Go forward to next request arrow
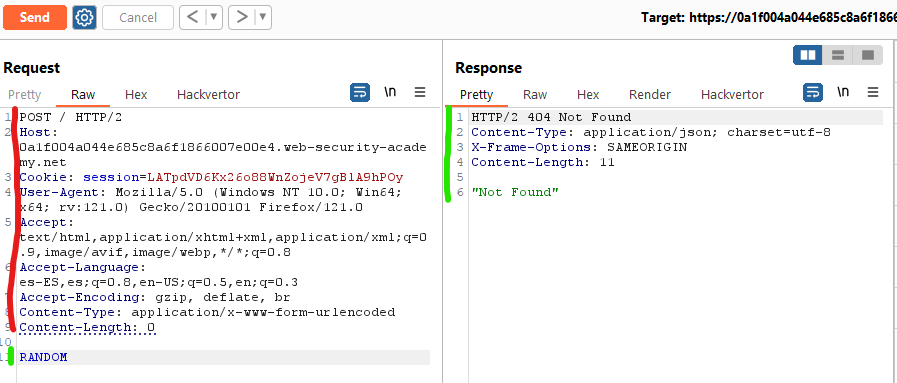This screenshot has width=897, height=383. (243, 18)
